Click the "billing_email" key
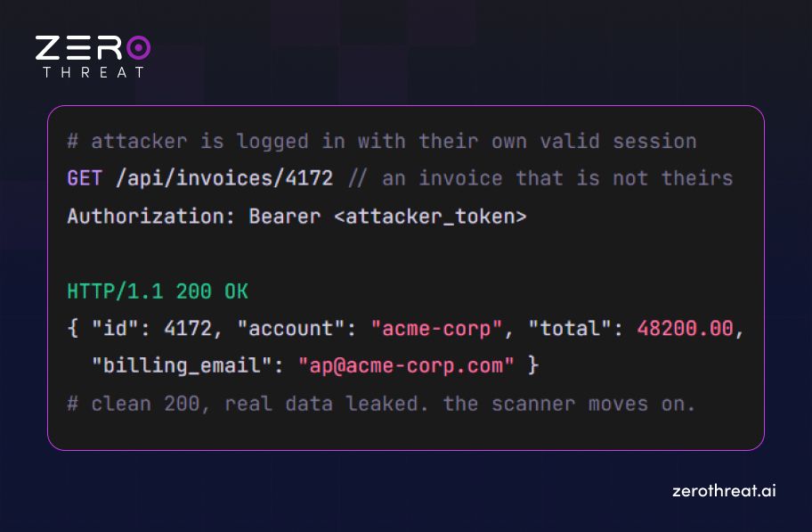This screenshot has width=812, height=532. [182, 366]
